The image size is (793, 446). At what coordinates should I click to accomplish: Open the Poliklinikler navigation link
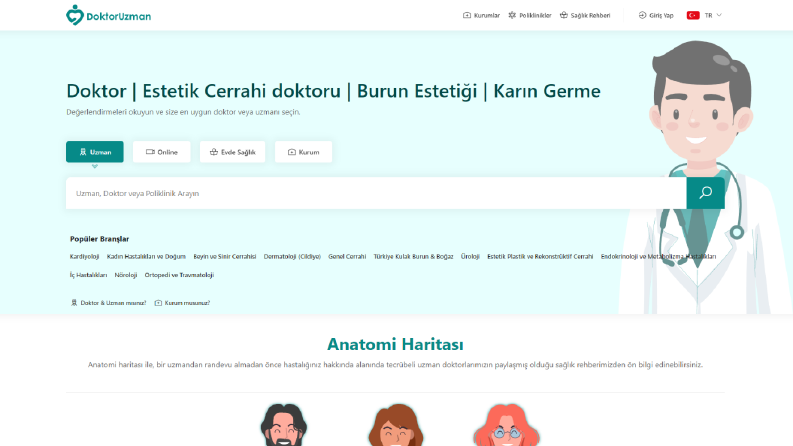[x=530, y=15]
